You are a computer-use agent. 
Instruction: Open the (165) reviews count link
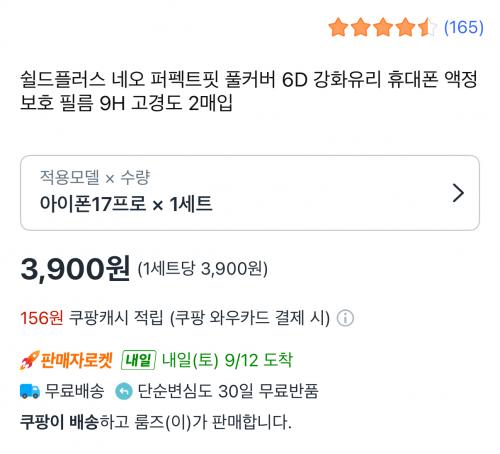[464, 27]
